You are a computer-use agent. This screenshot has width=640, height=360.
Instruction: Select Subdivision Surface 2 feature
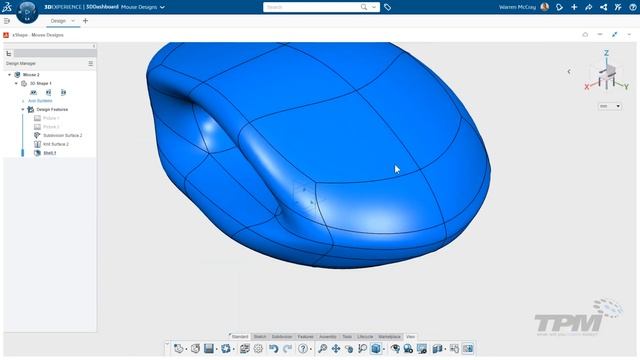tap(62, 136)
